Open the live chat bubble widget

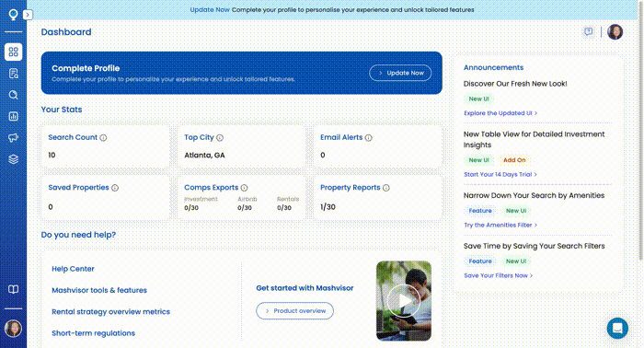[617, 328]
